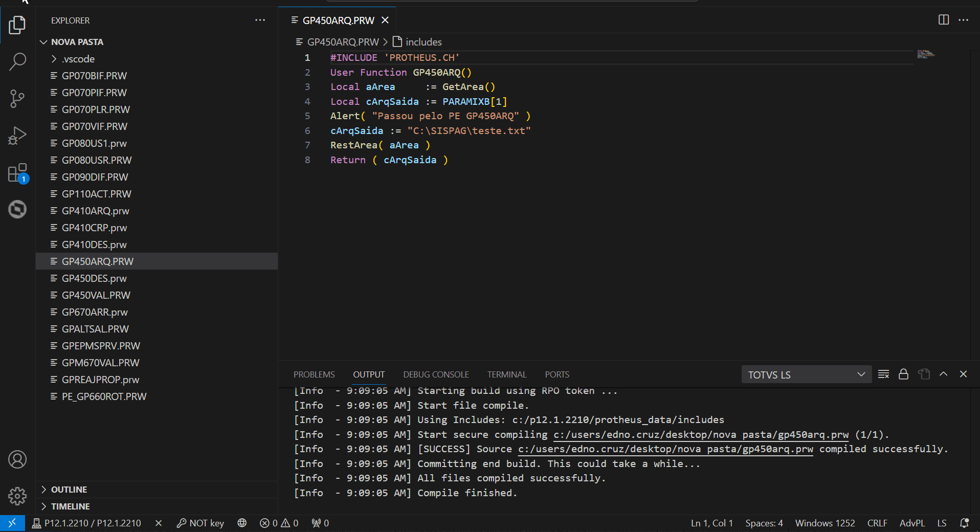980x532 pixels.
Task: Open the Run and Debug view
Action: pos(17,136)
